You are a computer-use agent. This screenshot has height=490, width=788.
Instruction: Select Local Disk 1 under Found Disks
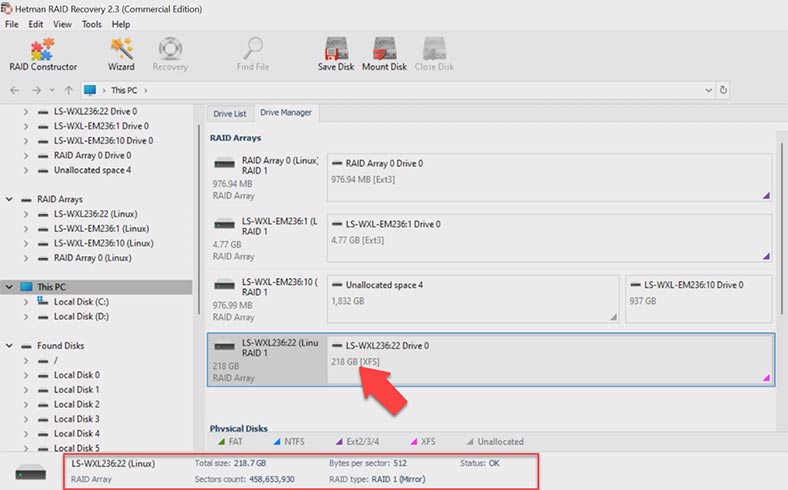pyautogui.click(x=76, y=390)
